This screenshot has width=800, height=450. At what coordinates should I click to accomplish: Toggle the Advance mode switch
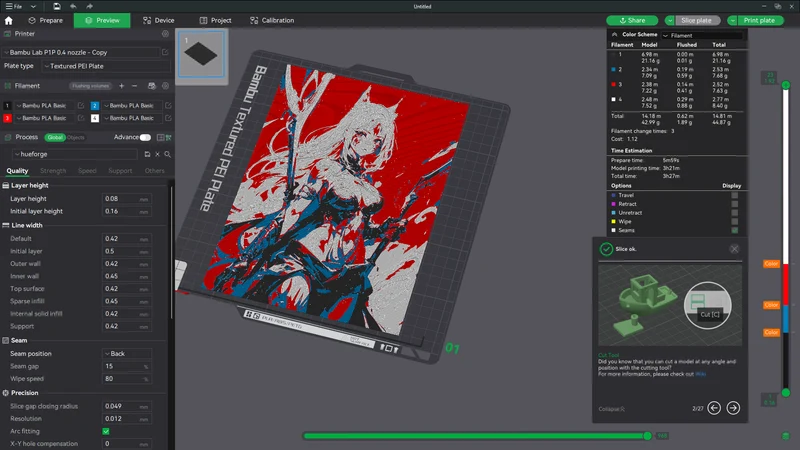(145, 137)
